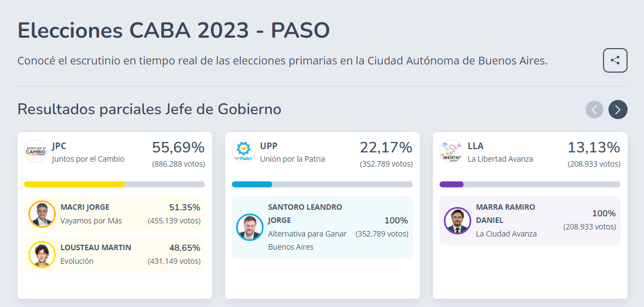This screenshot has width=644, height=307.
Task: Click the Elecciones CABA 2023 - PASO heading
Action: [173, 31]
